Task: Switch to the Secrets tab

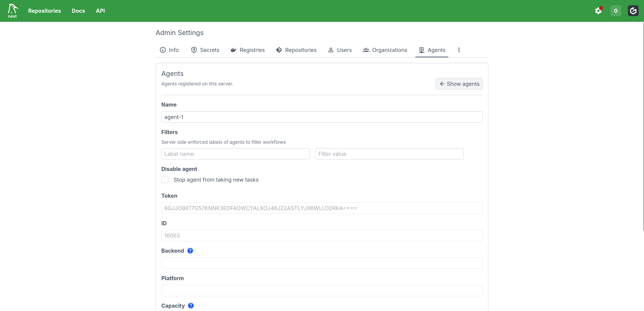Action: coord(205,50)
